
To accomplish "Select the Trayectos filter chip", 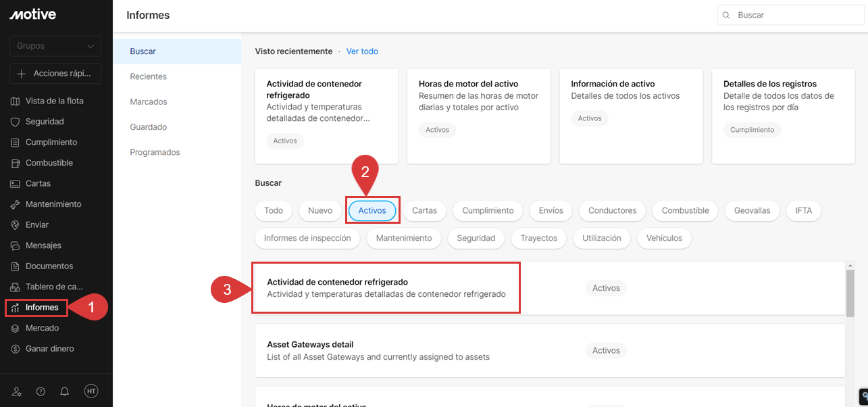I will (x=539, y=238).
